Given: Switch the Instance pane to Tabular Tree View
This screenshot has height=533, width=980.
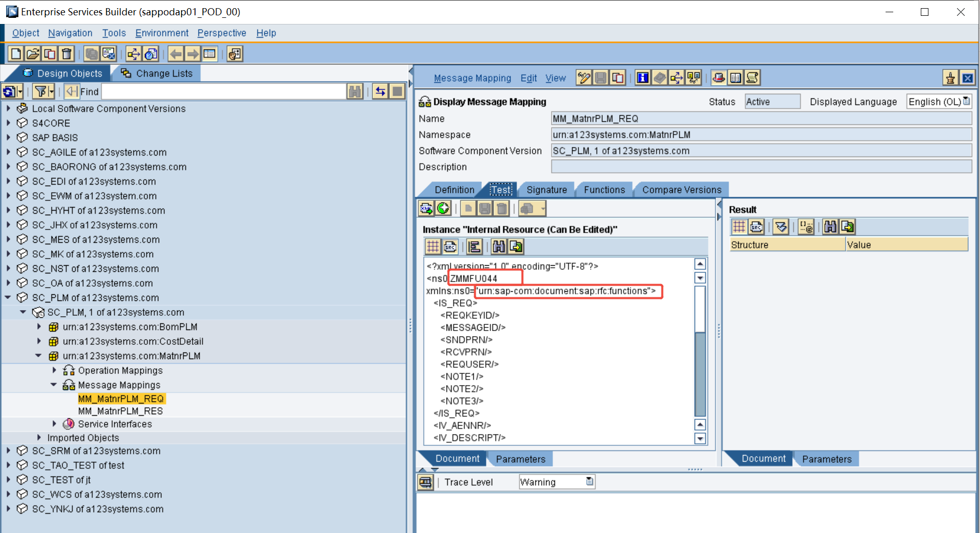Looking at the screenshot, I should [x=433, y=247].
